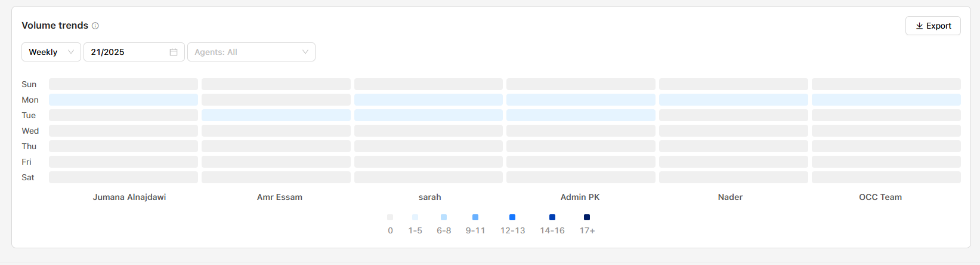Click Tuesday cell for Amr Essam
This screenshot has width=980, height=265.
point(276,115)
